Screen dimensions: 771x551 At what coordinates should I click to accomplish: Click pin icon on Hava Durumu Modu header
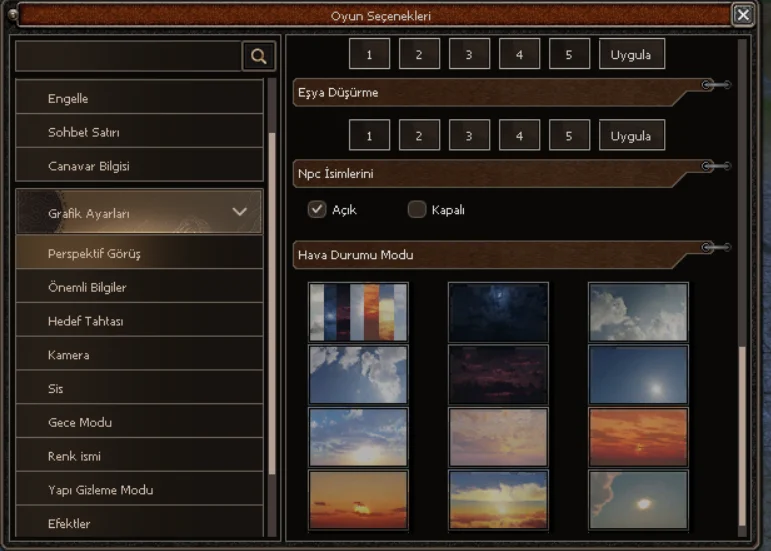[715, 247]
